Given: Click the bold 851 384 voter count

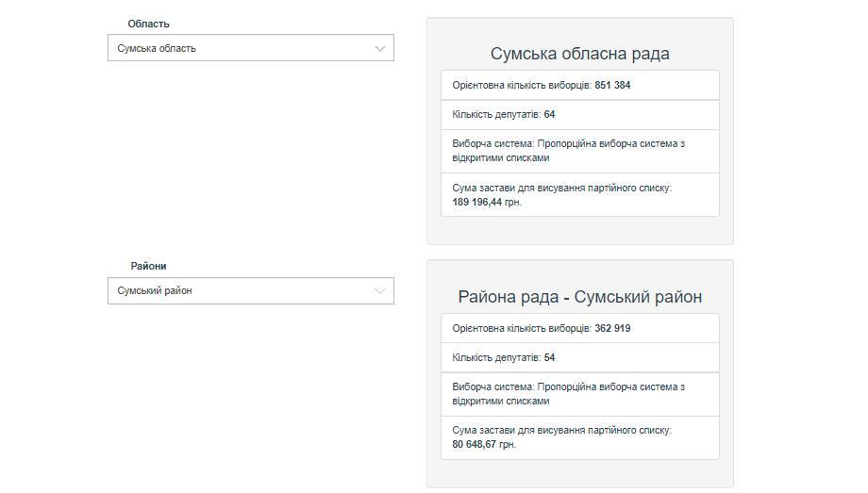Looking at the screenshot, I should pyautogui.click(x=612, y=85).
